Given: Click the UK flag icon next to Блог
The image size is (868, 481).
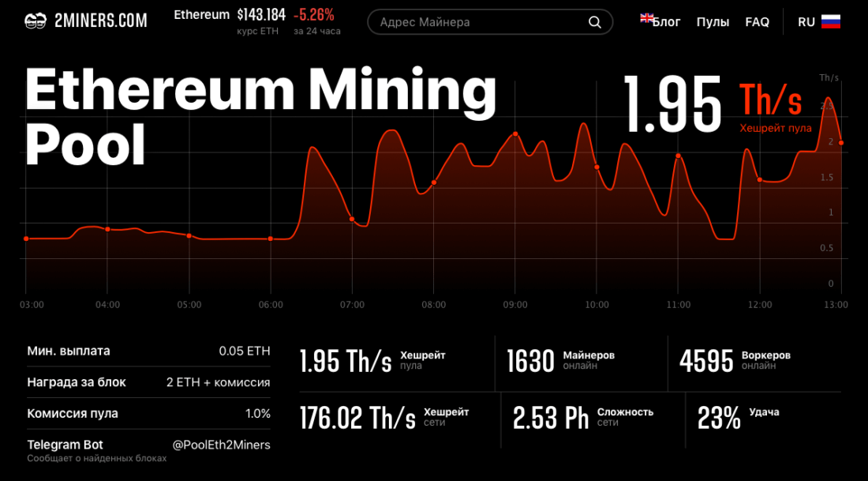Looking at the screenshot, I should click(646, 17).
